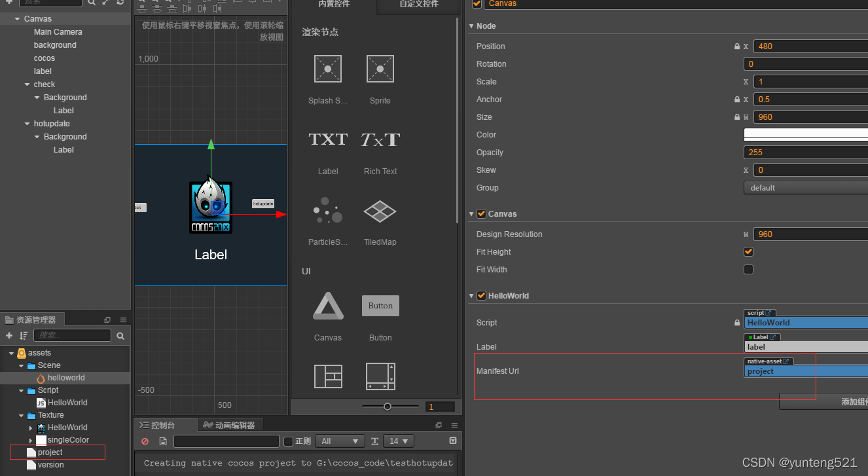This screenshot has height=476, width=868.
Task: Toggle the HelloWorld component enabled checkbox
Action: [481, 296]
